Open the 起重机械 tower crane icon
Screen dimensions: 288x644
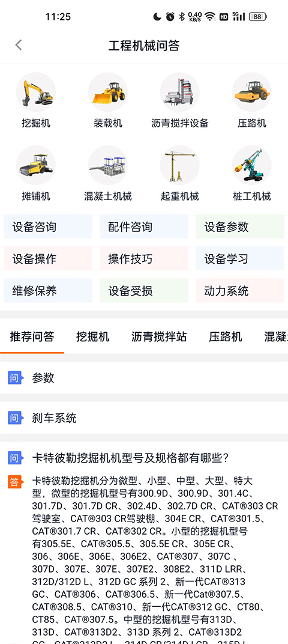click(179, 165)
